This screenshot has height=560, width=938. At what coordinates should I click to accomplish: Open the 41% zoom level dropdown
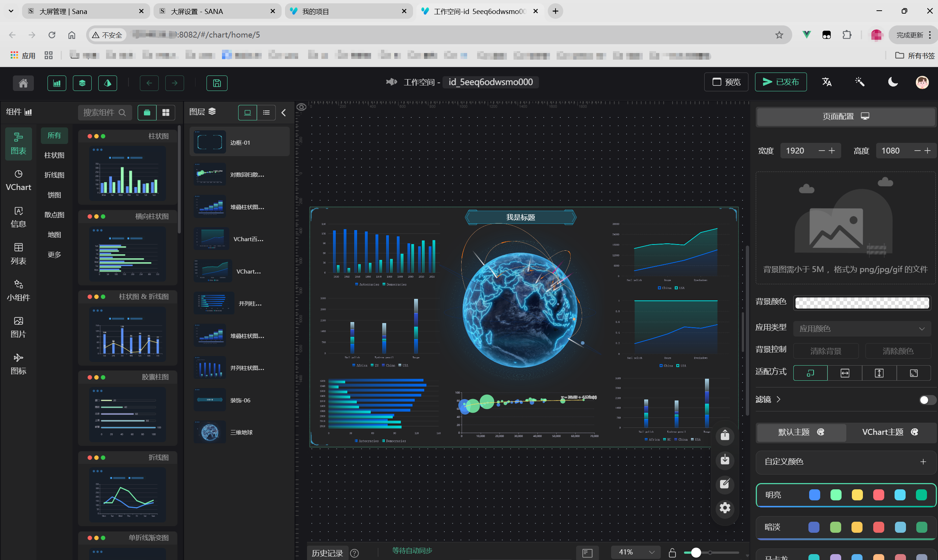coord(635,553)
